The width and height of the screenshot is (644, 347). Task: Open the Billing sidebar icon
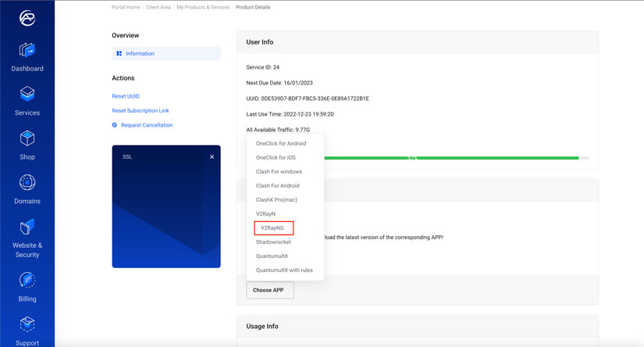click(27, 280)
